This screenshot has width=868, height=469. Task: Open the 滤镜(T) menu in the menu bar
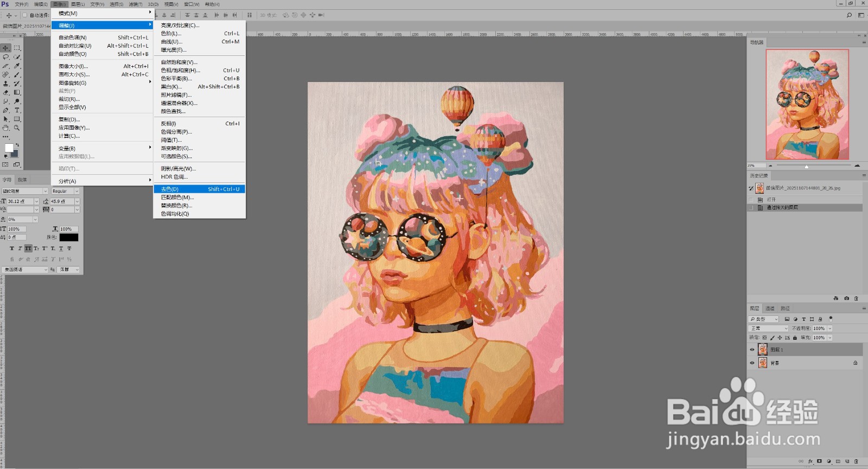click(x=135, y=4)
